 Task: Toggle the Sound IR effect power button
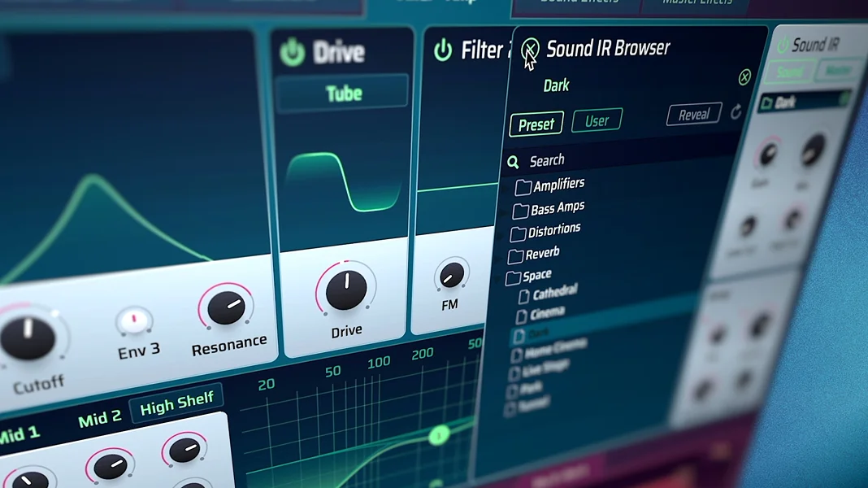pyautogui.click(x=783, y=46)
